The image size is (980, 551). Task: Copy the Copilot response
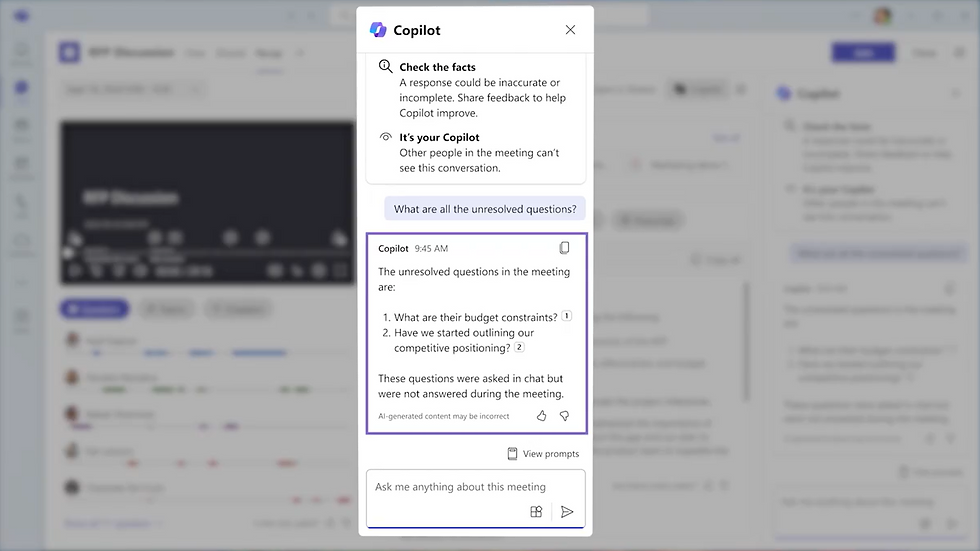tap(564, 248)
